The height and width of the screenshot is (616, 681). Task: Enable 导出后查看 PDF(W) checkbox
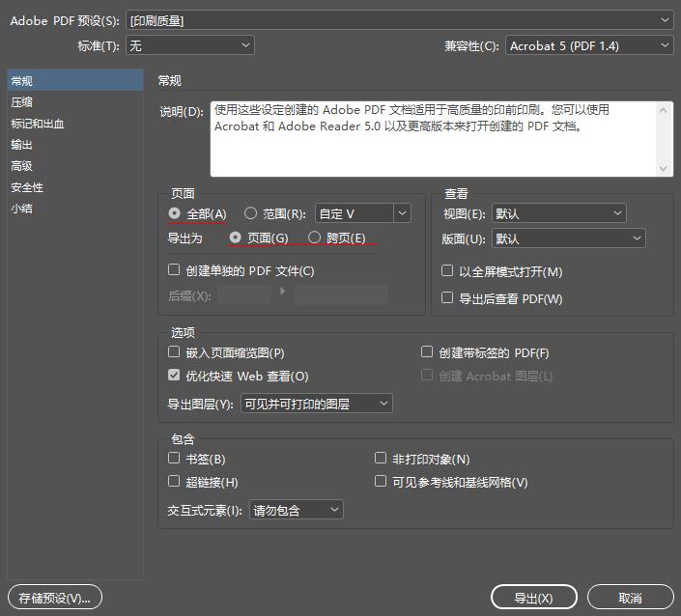point(447,297)
